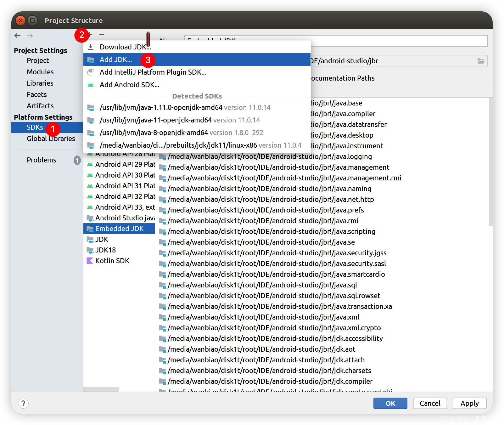Click the help question mark button
Viewport: 504px width, 425px height.
pyautogui.click(x=23, y=403)
